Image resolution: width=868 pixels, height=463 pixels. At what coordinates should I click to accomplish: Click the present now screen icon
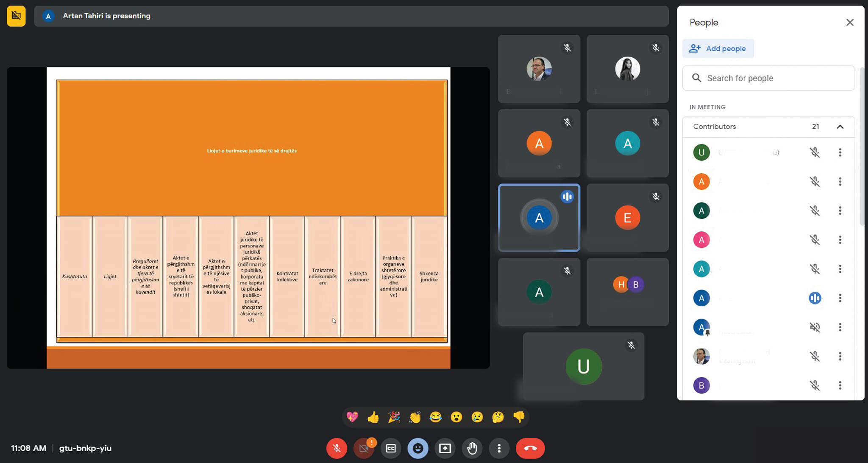[x=445, y=448]
